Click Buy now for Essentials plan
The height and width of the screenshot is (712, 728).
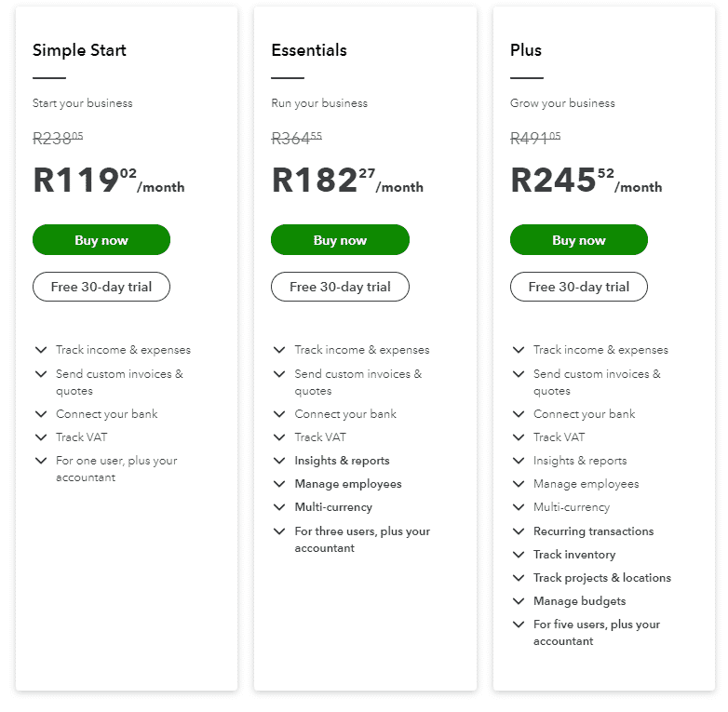pos(340,240)
